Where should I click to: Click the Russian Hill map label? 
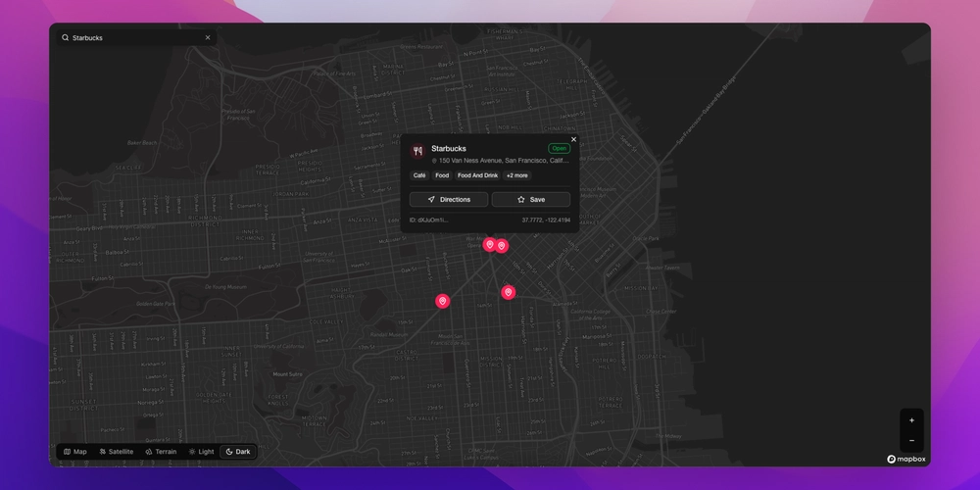coord(501,89)
